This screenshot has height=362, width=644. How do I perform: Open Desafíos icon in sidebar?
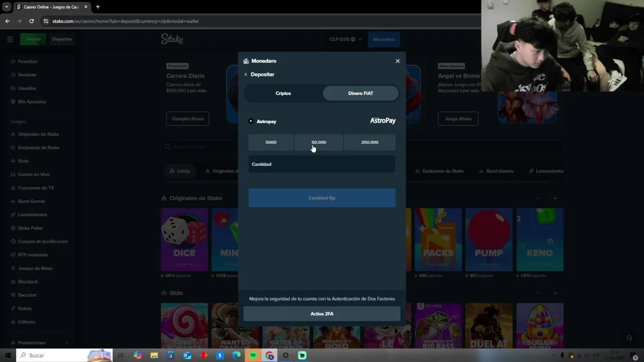pyautogui.click(x=13, y=88)
